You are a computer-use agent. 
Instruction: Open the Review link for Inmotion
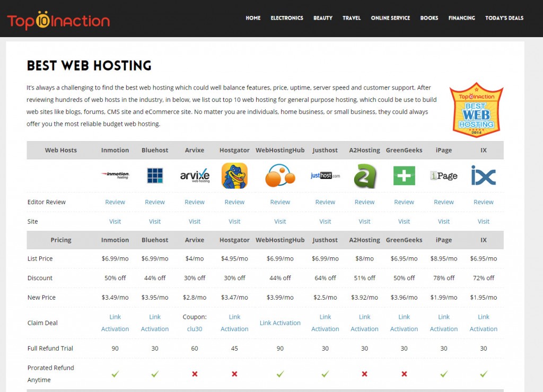[115, 202]
